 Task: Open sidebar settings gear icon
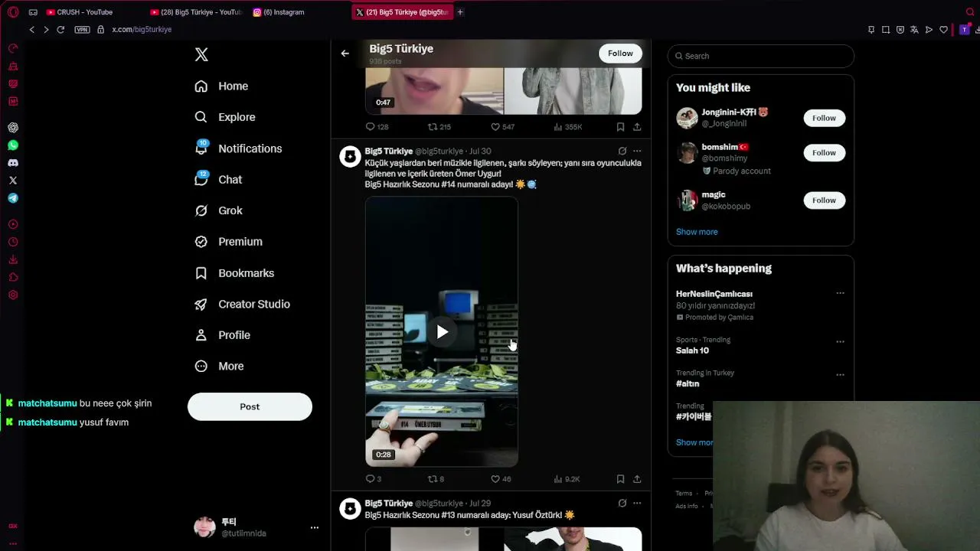(13, 295)
